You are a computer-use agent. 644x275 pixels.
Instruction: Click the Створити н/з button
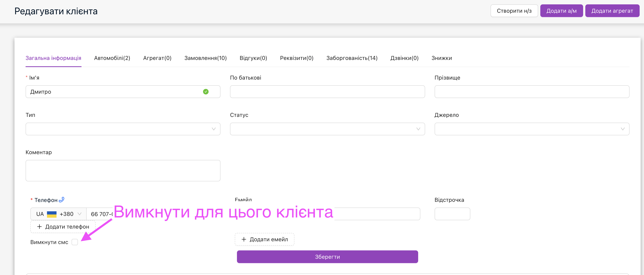point(514,11)
